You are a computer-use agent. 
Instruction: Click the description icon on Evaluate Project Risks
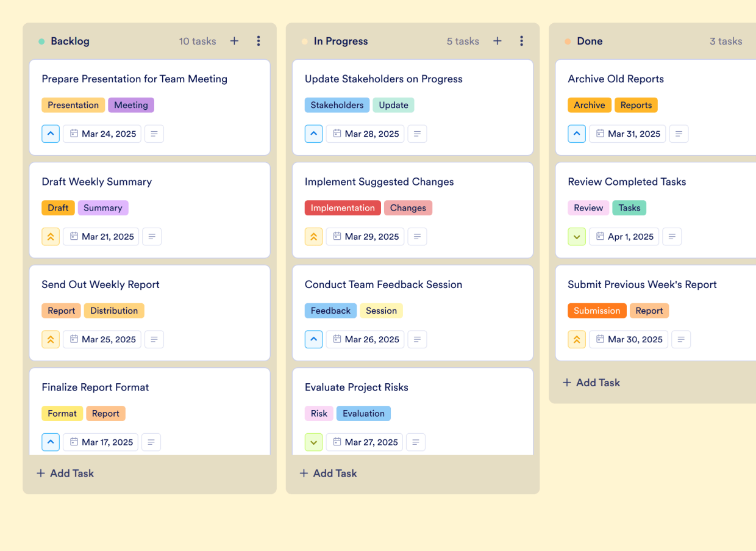click(x=416, y=442)
